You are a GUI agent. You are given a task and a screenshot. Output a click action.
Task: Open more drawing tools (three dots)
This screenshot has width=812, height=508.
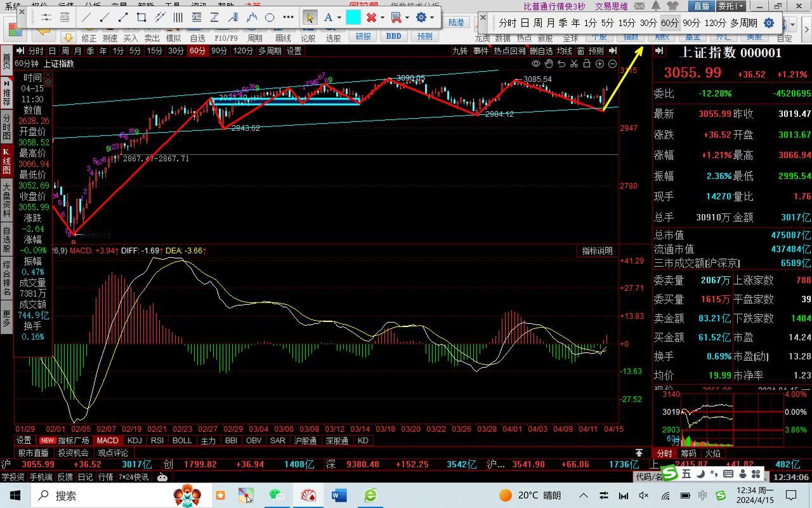click(x=288, y=18)
